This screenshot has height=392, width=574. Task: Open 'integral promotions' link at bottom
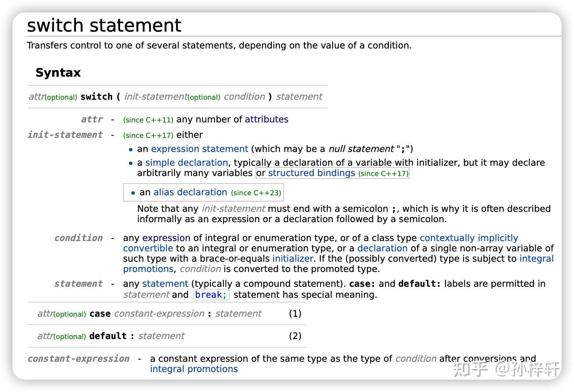[194, 369]
